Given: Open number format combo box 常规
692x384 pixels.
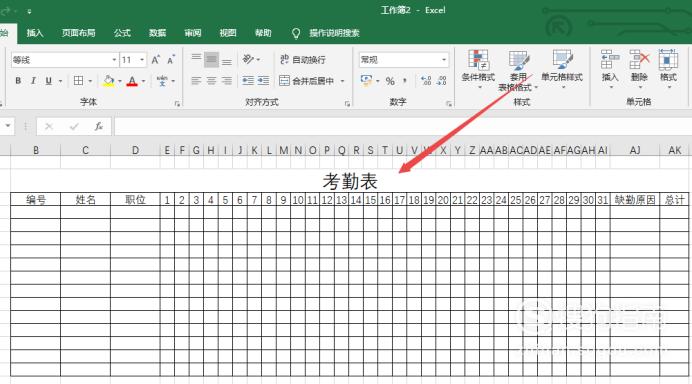Looking at the screenshot, I should (x=404, y=60).
